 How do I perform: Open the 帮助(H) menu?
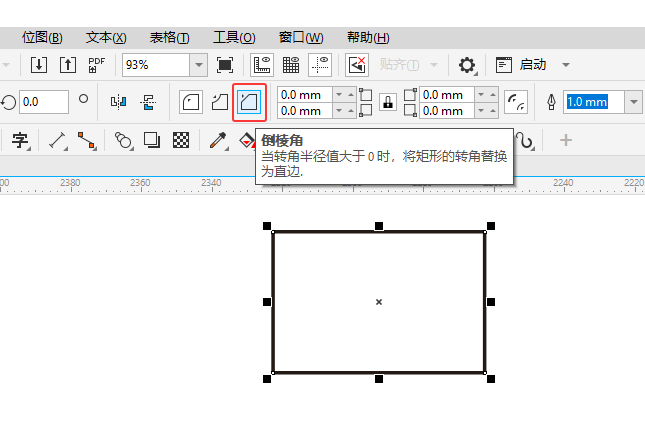coord(368,38)
